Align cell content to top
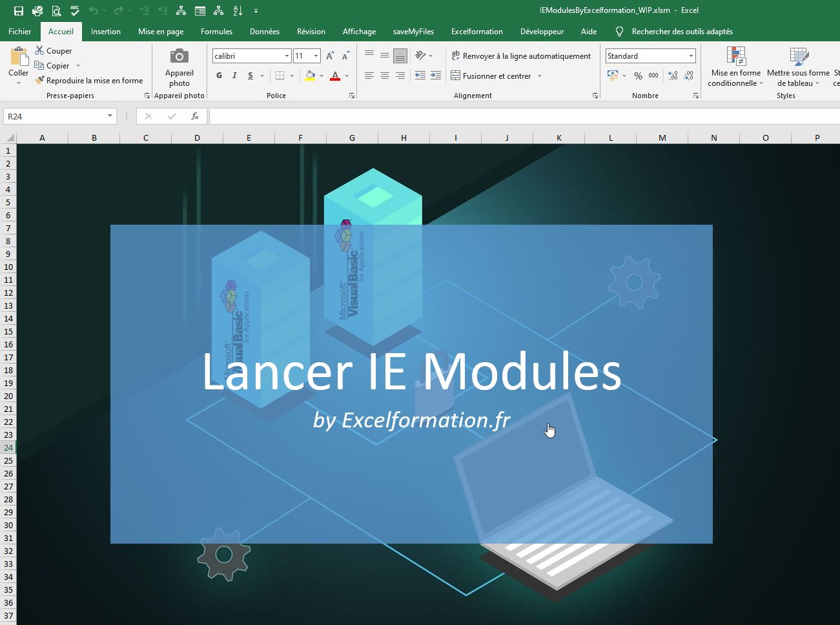This screenshot has width=840, height=625. coord(369,55)
